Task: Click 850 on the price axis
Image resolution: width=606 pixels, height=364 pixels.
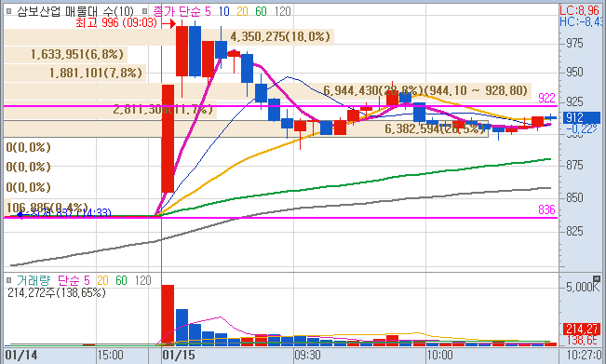Action: click(x=574, y=198)
